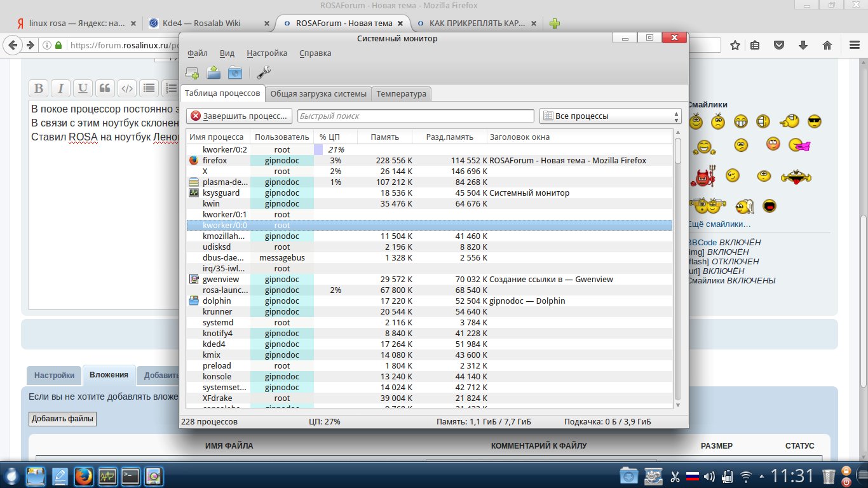Open the Firefox hamburger menu
This screenshot has height=488, width=868.
tap(853, 45)
